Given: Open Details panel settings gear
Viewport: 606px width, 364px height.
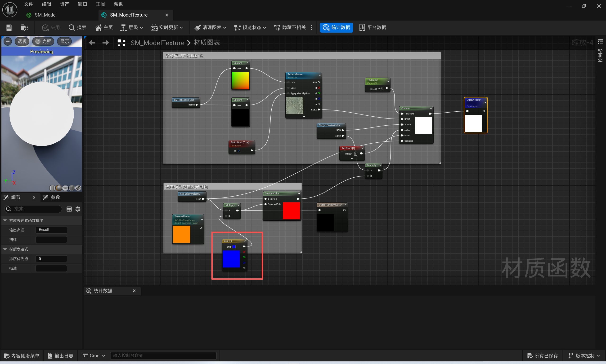Looking at the screenshot, I should pyautogui.click(x=78, y=209).
